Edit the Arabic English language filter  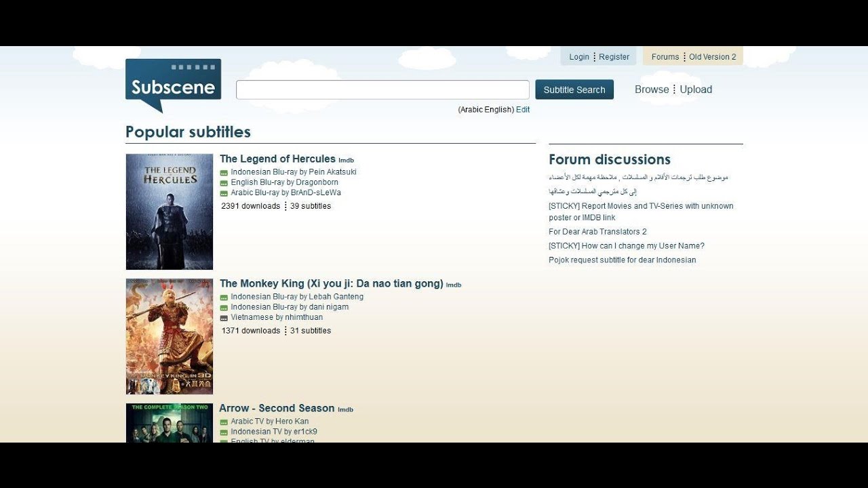point(523,110)
